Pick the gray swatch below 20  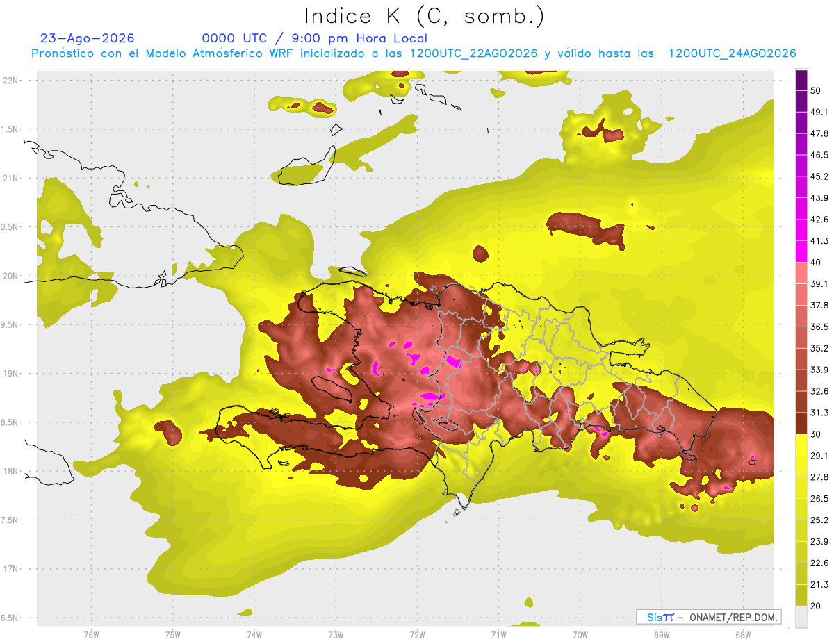click(x=801, y=617)
